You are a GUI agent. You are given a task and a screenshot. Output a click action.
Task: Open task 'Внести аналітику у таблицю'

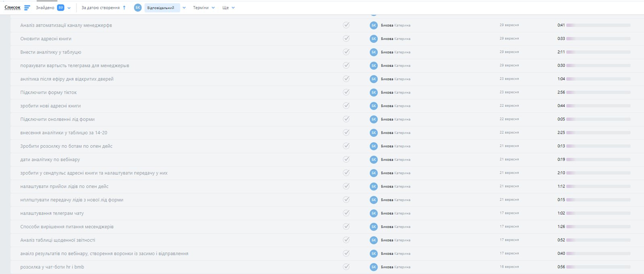(51, 52)
